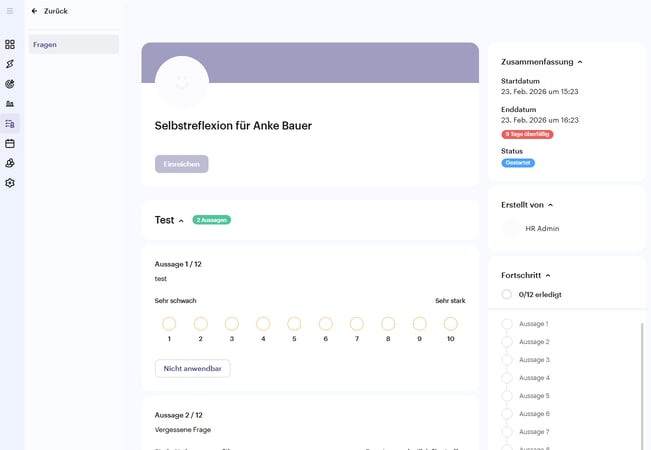The image size is (651, 450).
Task: Open the calendar sidebar icon
Action: [10, 144]
